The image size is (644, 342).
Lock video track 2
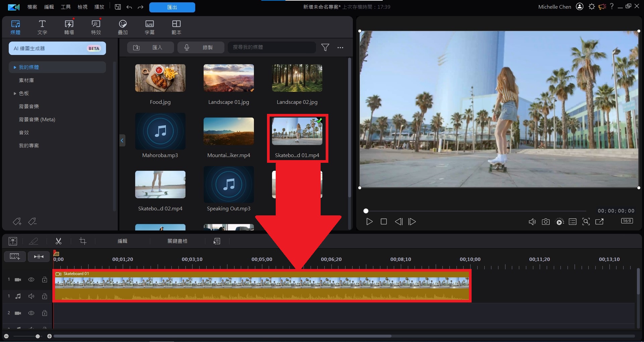(x=45, y=313)
